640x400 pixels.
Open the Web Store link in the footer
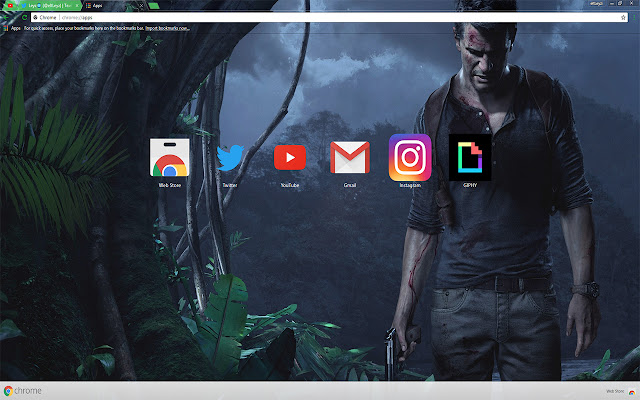point(615,391)
